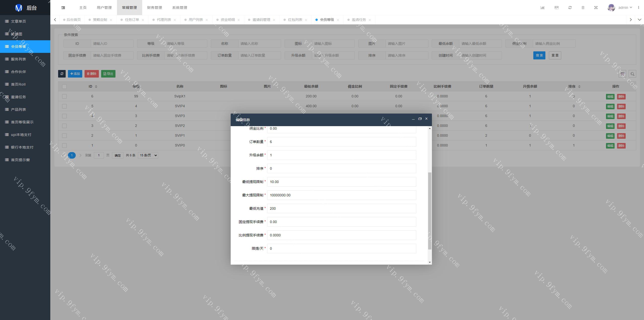
Task: Switch to the 红包列表 tab
Action: [295, 20]
